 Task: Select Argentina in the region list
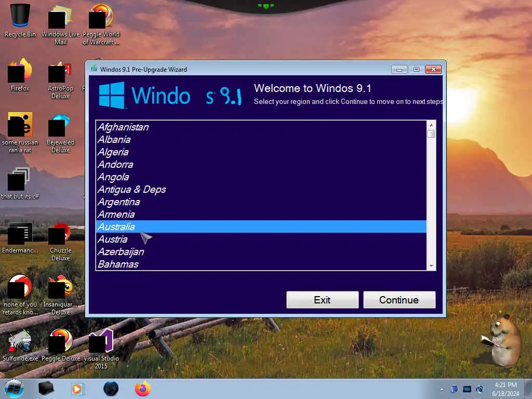coord(261,202)
